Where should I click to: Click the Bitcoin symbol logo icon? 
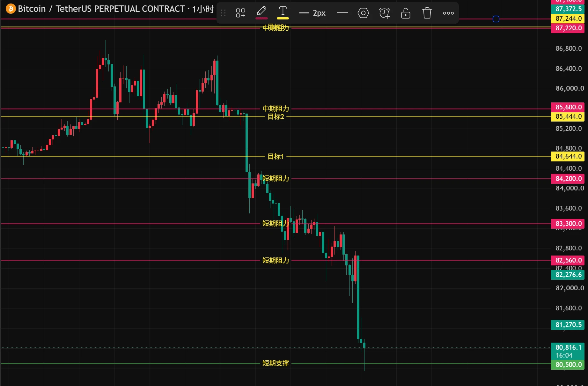coord(11,9)
